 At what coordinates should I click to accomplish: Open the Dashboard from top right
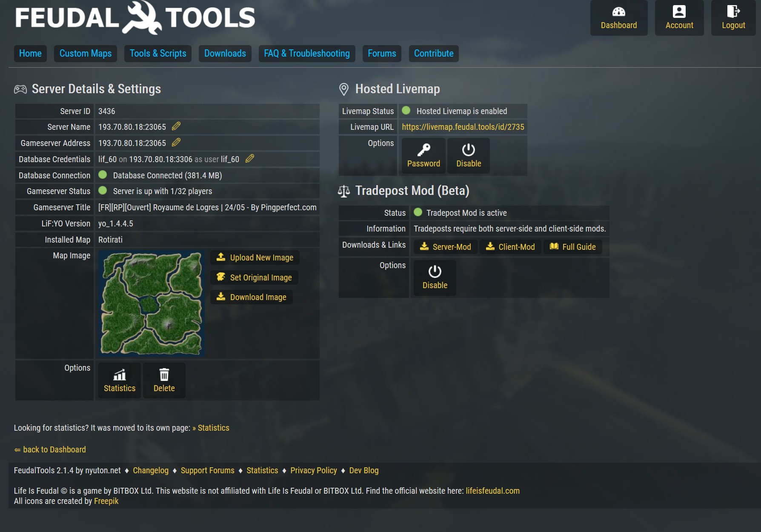click(x=618, y=18)
